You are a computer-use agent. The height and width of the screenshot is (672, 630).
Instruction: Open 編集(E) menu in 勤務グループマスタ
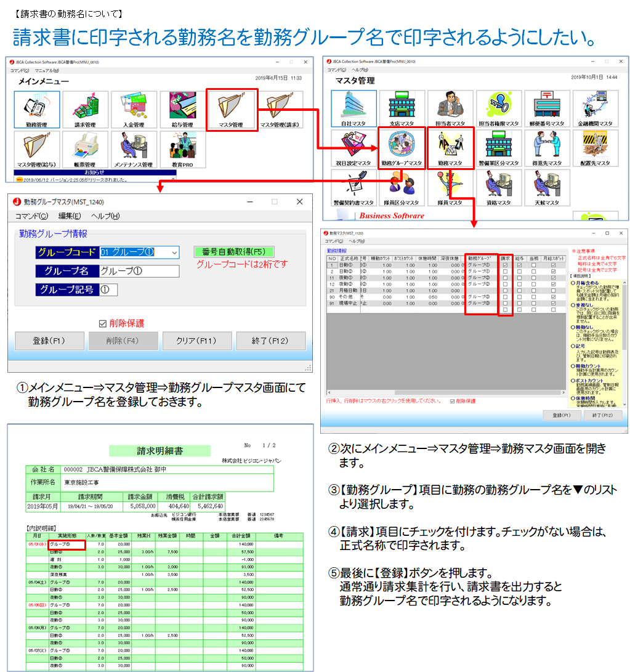[69, 216]
